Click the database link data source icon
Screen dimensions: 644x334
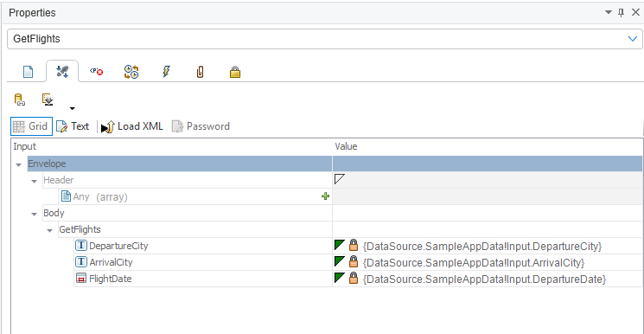[x=20, y=100]
